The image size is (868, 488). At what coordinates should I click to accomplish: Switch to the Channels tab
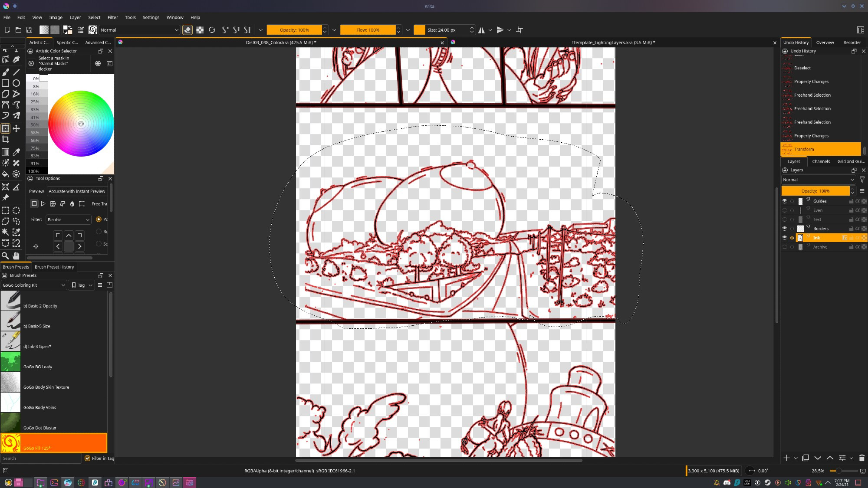821,161
